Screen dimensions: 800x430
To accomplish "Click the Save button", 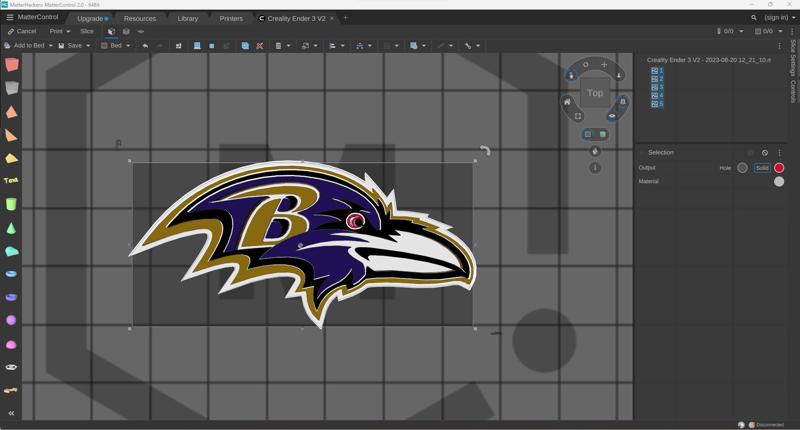I will pyautogui.click(x=70, y=45).
